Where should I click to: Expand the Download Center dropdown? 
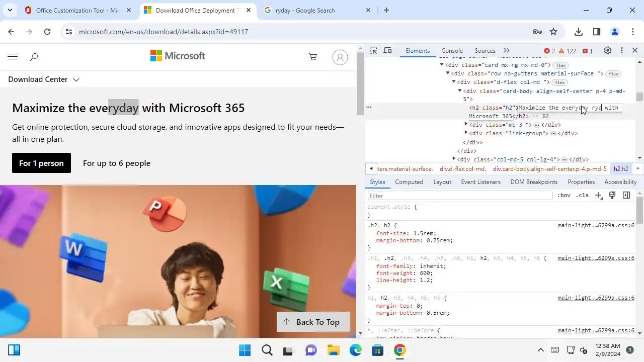[44, 79]
